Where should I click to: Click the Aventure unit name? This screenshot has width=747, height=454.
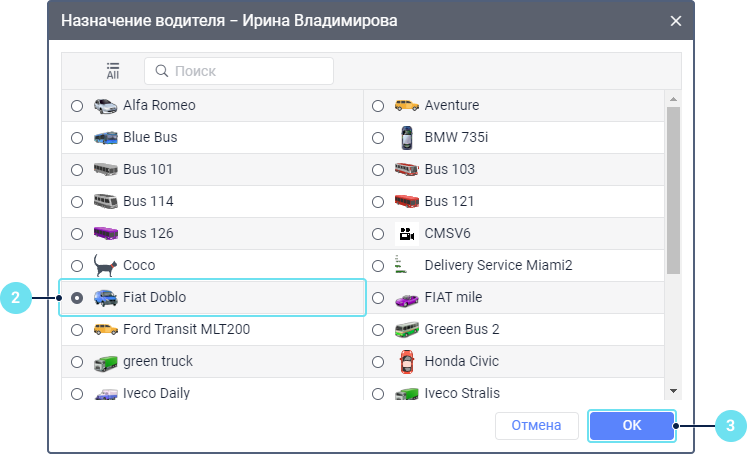(x=452, y=105)
